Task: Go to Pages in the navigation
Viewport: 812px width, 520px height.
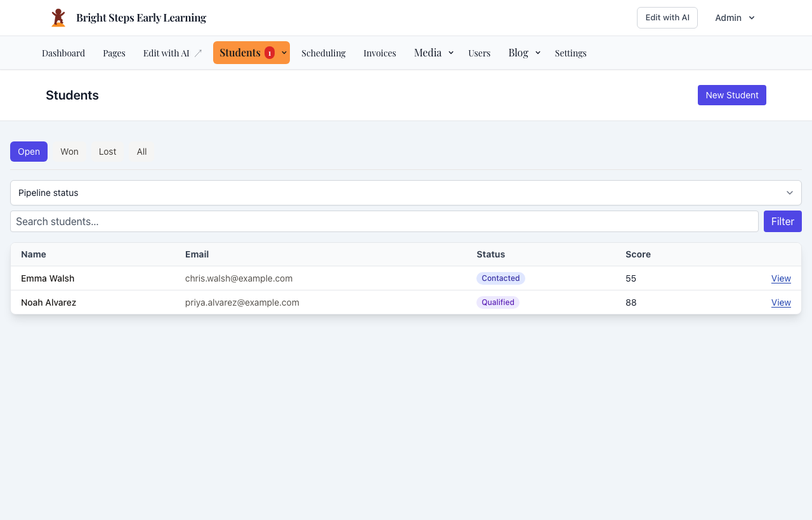Action: [114, 53]
